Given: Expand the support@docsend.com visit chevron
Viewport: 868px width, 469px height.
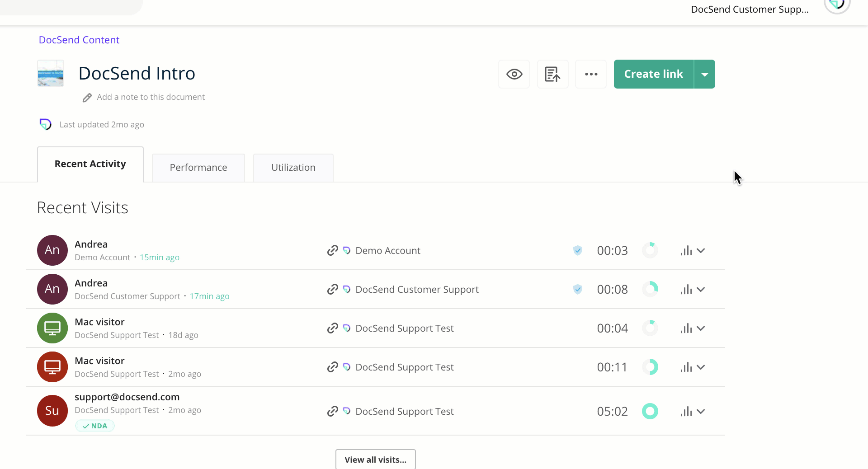Looking at the screenshot, I should (701, 412).
